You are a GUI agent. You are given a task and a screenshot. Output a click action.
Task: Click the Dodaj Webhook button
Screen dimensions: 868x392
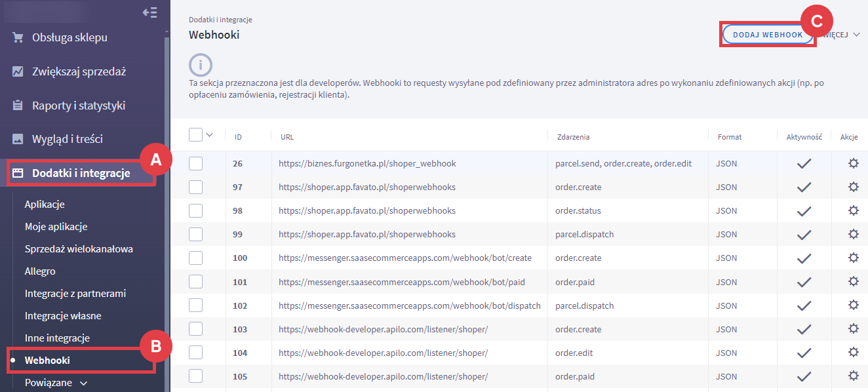click(768, 35)
